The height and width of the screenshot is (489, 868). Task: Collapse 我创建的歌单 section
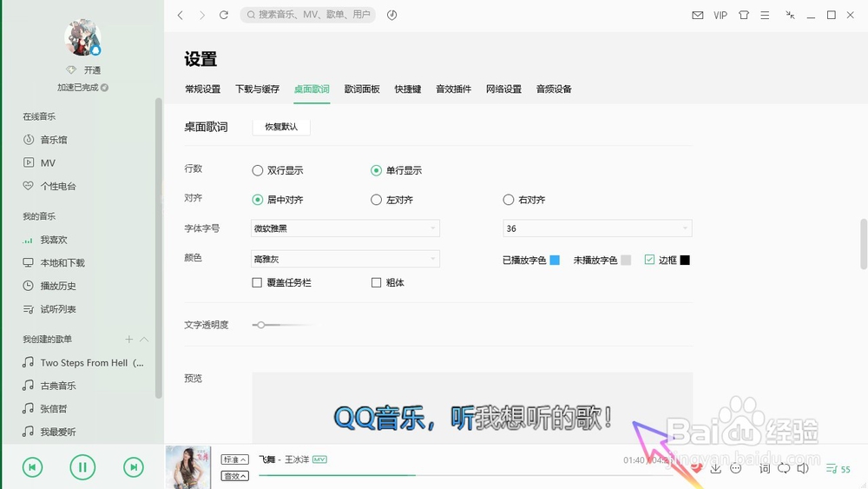click(144, 339)
